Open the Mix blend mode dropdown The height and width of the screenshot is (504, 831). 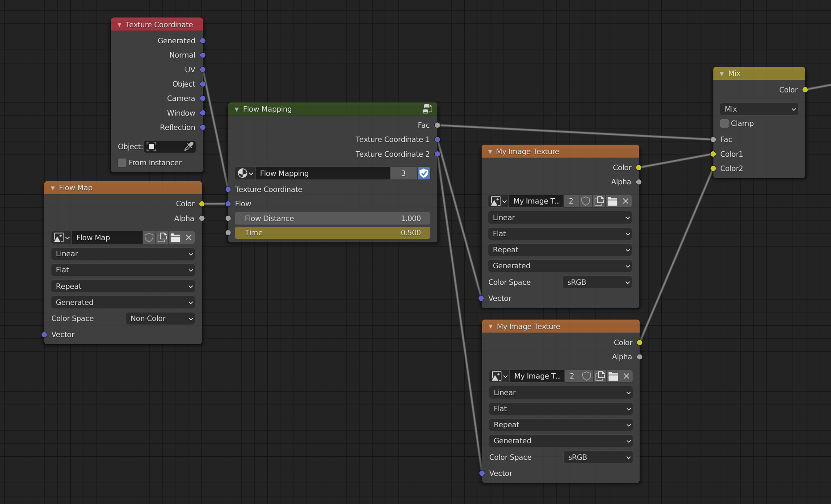758,108
